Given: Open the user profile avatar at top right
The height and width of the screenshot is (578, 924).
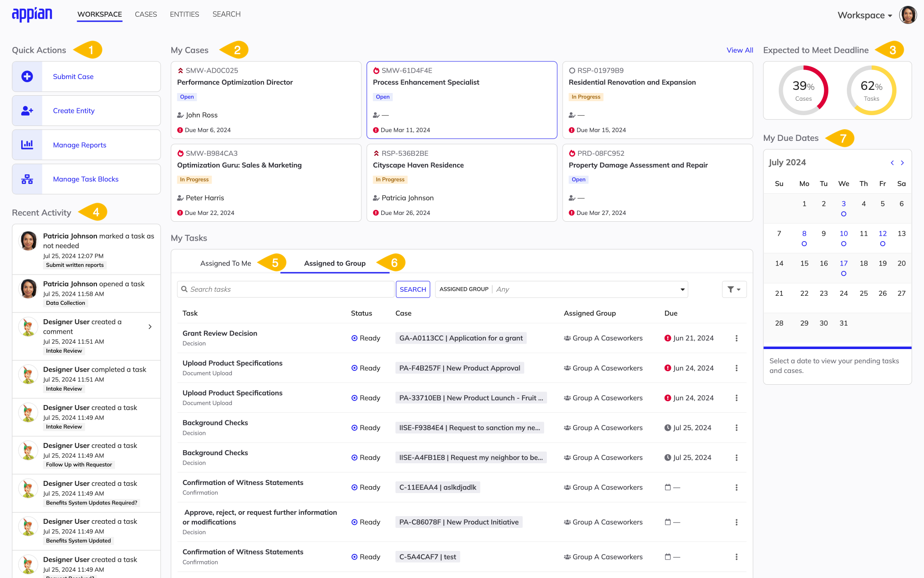Looking at the screenshot, I should 908,15.
